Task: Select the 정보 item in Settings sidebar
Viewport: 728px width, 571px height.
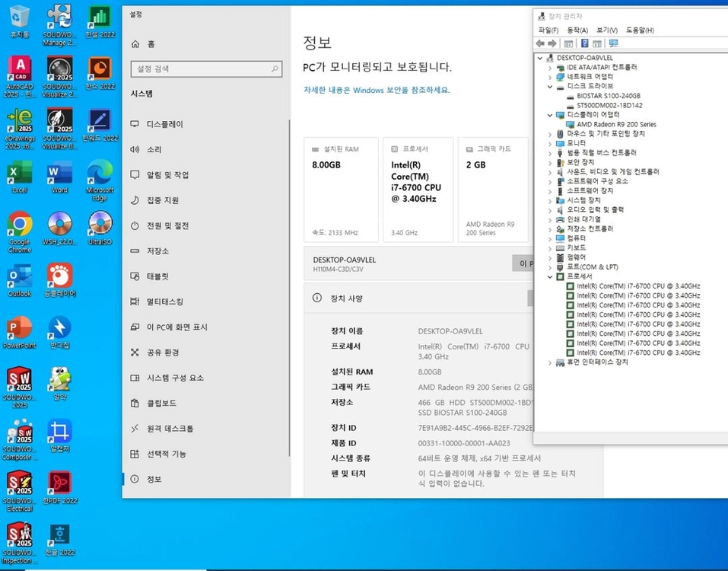Action: pos(206,479)
